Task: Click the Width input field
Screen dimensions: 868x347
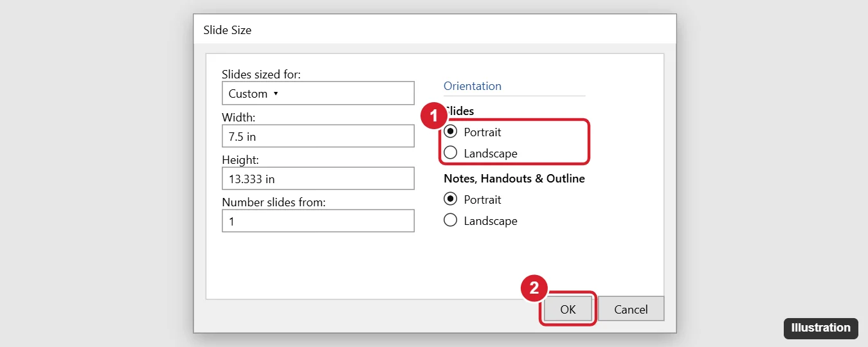Action: pyautogui.click(x=318, y=136)
